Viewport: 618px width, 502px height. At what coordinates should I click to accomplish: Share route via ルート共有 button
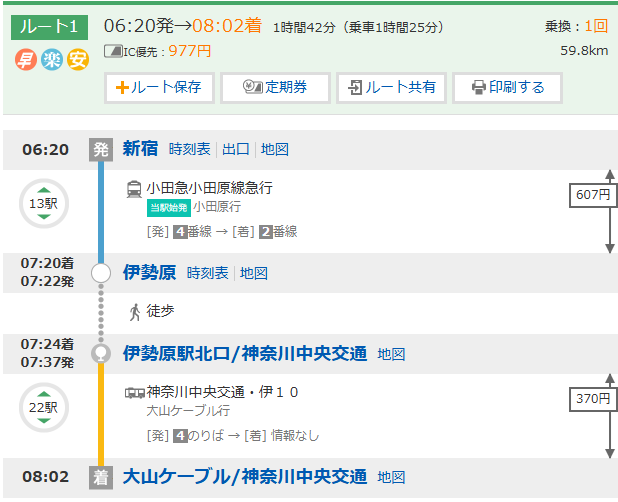[391, 87]
